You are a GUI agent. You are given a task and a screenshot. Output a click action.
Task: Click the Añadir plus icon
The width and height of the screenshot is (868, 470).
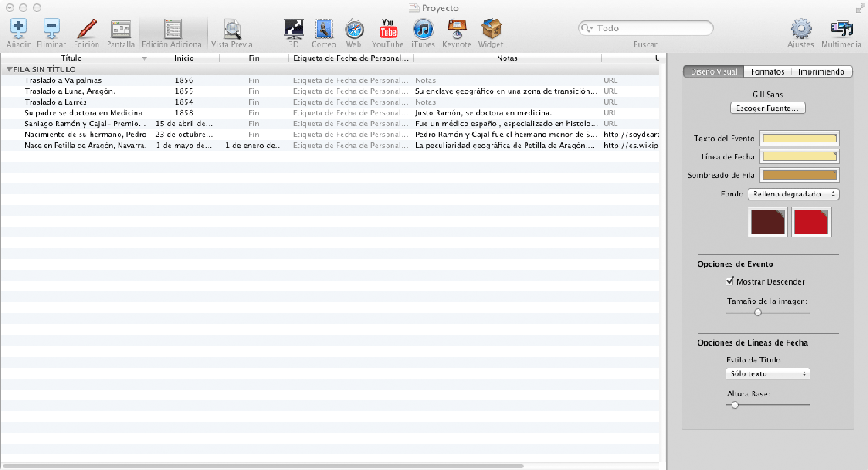[19, 28]
